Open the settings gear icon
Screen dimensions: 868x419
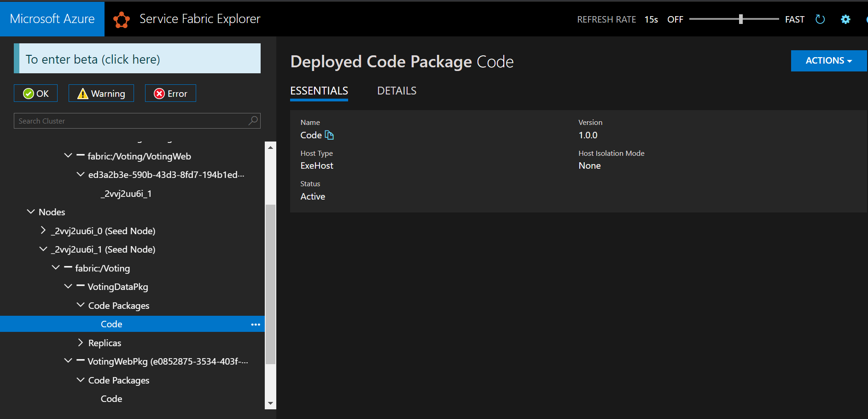point(845,19)
